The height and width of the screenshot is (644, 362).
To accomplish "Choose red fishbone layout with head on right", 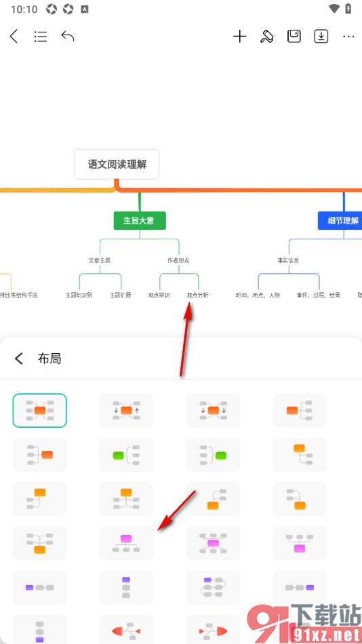I will pos(213,630).
